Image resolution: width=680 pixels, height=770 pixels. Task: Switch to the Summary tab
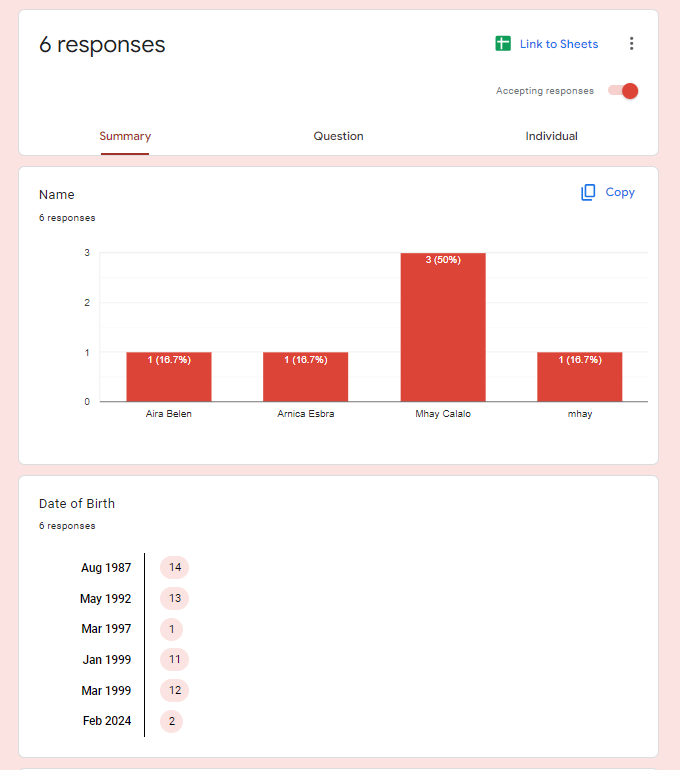click(x=125, y=136)
